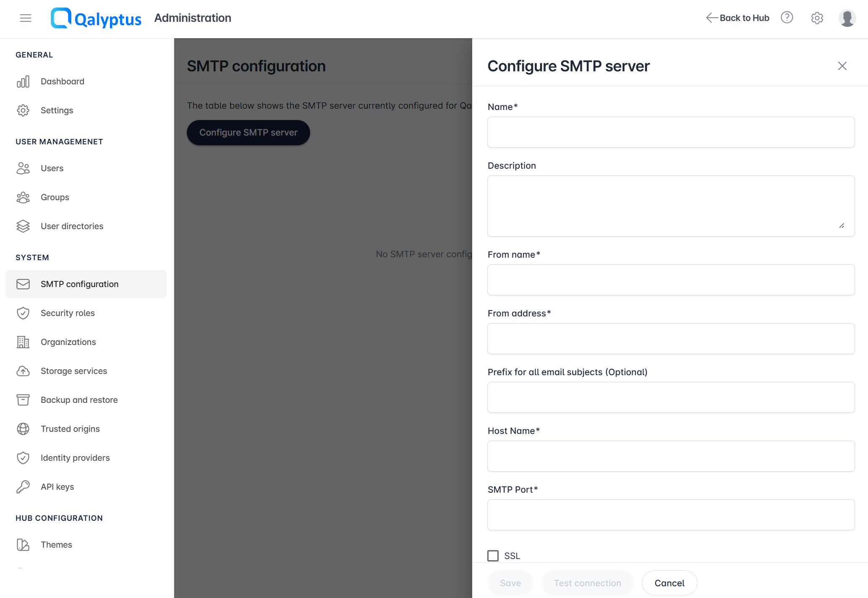Enable the SSL checkbox

tap(493, 555)
